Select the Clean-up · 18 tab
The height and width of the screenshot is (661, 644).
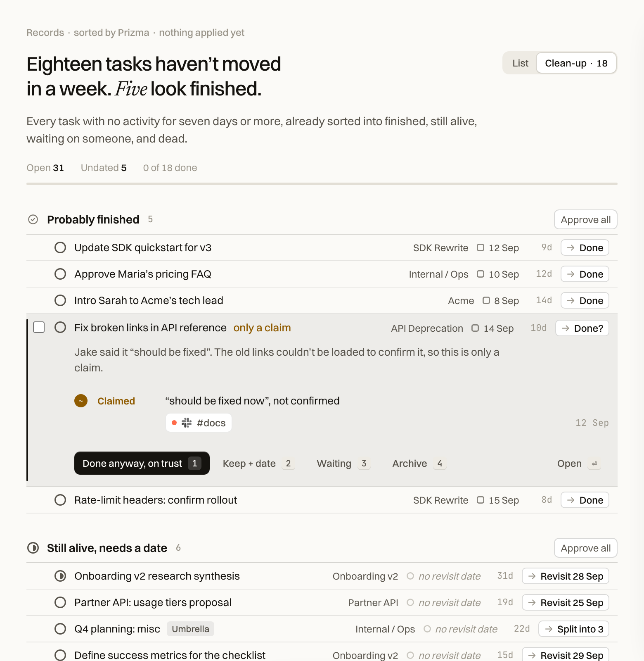point(576,63)
